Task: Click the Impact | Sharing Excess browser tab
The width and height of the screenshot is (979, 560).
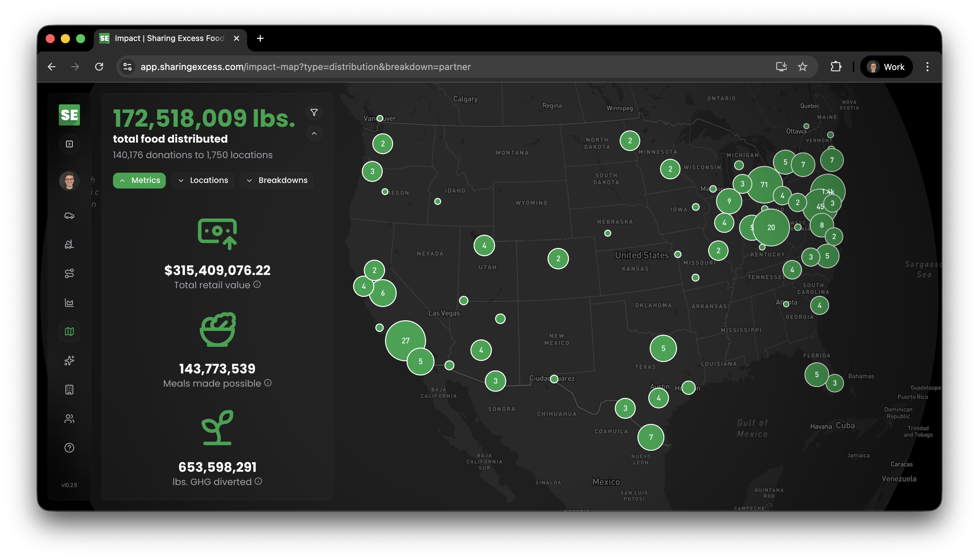Action: point(169,38)
